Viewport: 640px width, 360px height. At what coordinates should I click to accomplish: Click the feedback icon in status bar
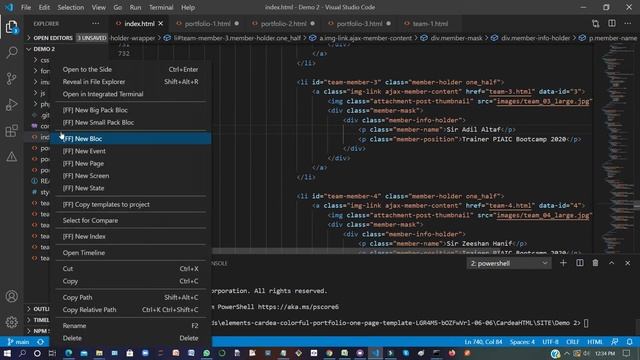click(615, 342)
